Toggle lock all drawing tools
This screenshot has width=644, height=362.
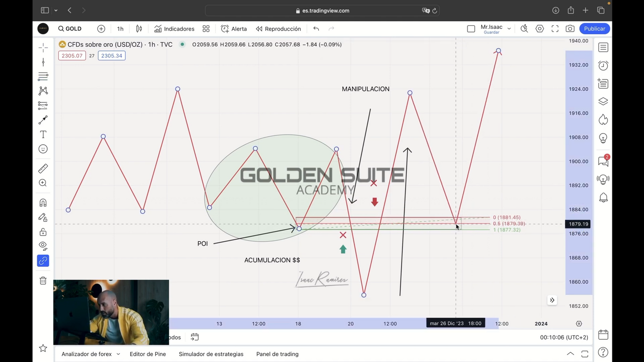(43, 232)
